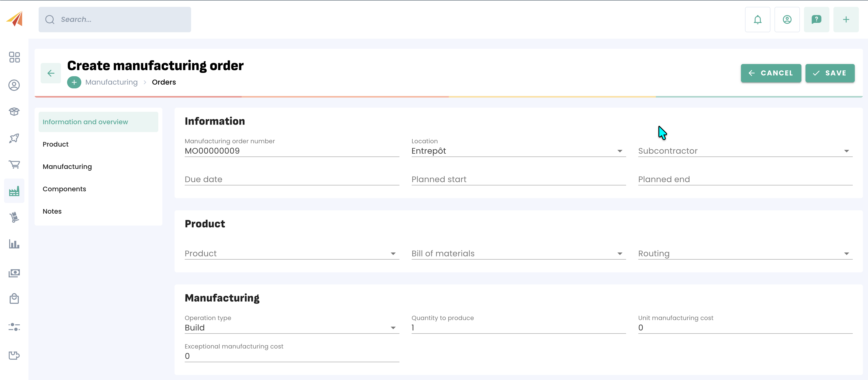The height and width of the screenshot is (380, 868).
Task: Open the rocket icon in sidebar
Action: point(14,138)
